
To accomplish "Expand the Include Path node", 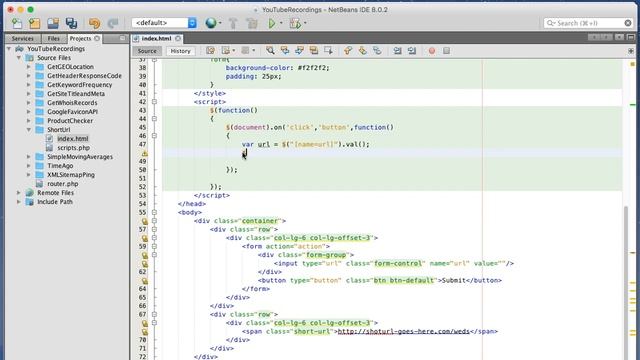I will click(19, 202).
